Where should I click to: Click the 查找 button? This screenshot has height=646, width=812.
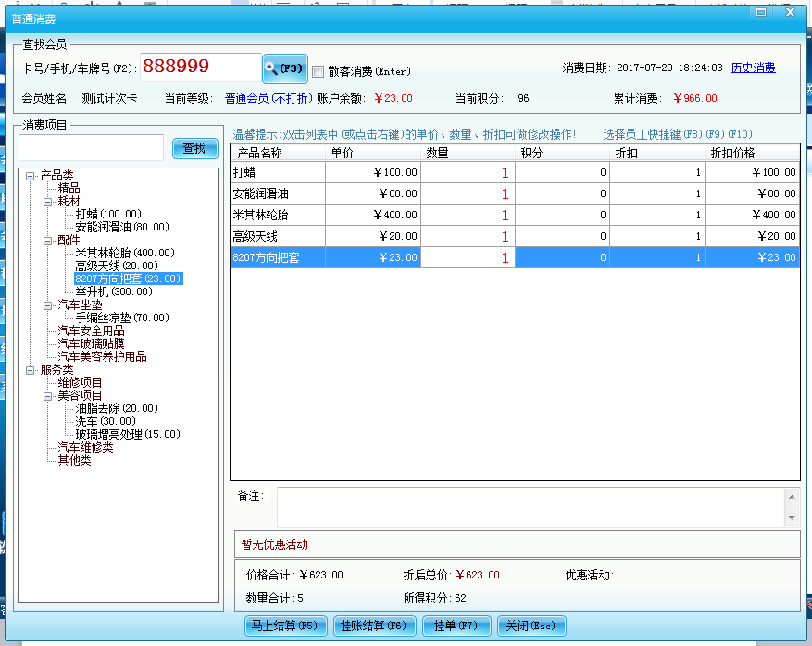click(194, 149)
